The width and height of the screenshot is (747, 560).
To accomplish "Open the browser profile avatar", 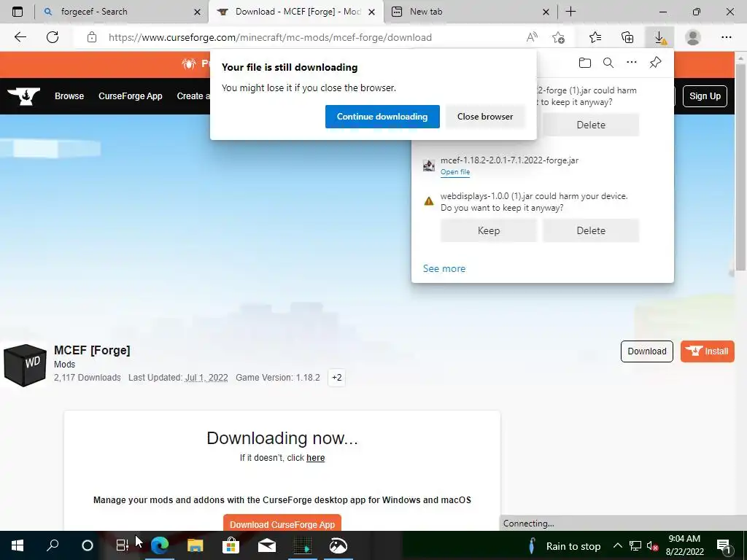I will (693, 37).
